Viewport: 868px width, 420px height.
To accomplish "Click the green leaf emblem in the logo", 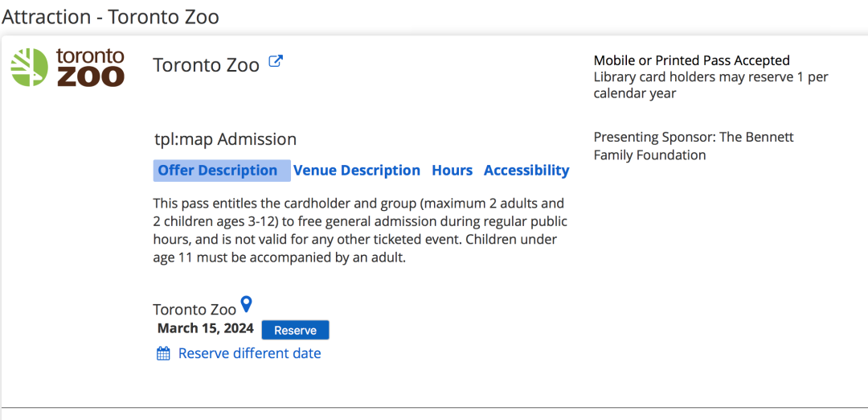I will 30,68.
